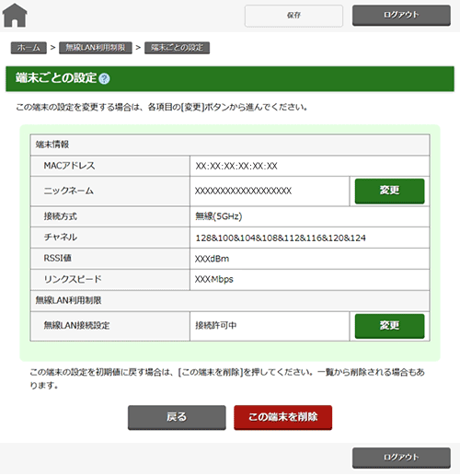Viewport: 460px width, 476px height.
Task: Click the リンクスピード label
Action: (x=73, y=279)
